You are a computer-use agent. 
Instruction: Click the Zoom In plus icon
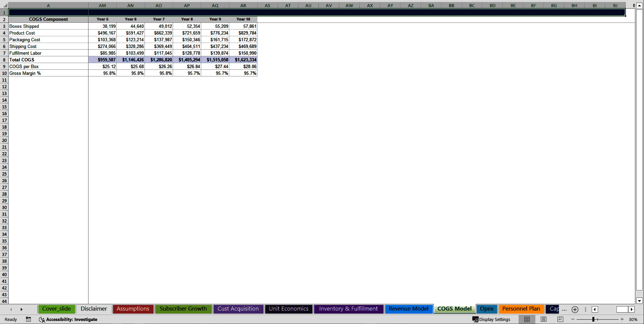[x=622, y=319]
